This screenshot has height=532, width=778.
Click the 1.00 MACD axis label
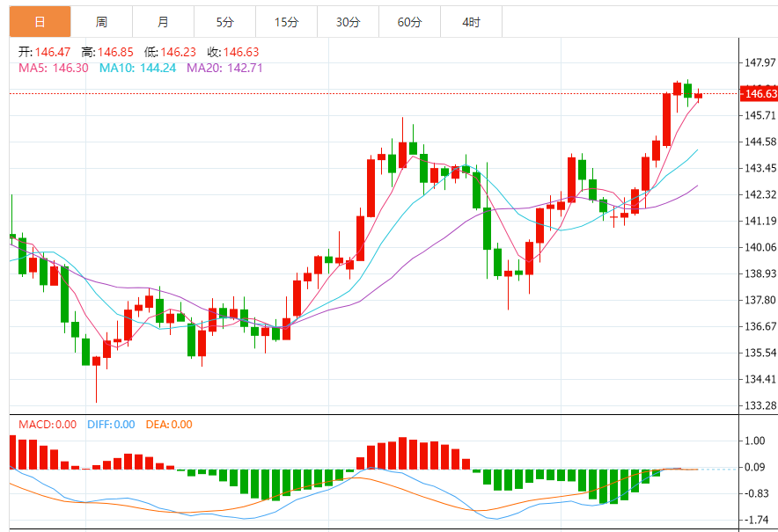point(755,441)
